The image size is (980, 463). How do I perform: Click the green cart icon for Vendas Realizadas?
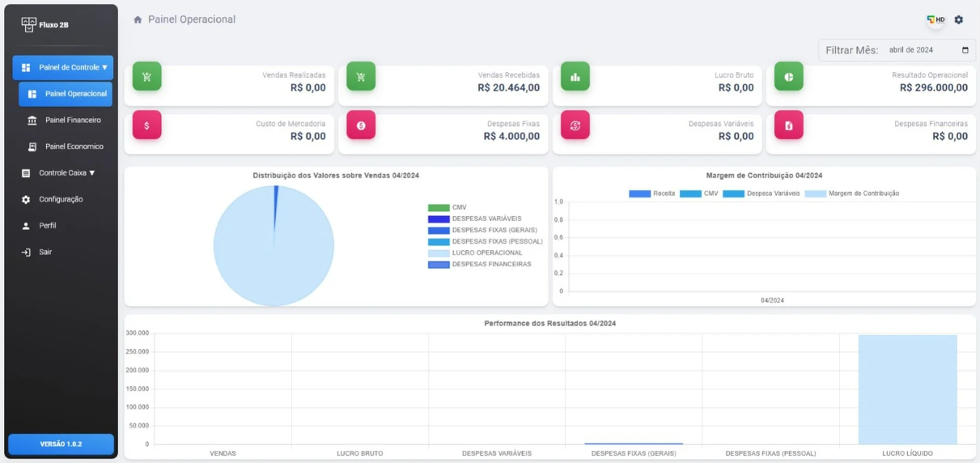(146, 77)
